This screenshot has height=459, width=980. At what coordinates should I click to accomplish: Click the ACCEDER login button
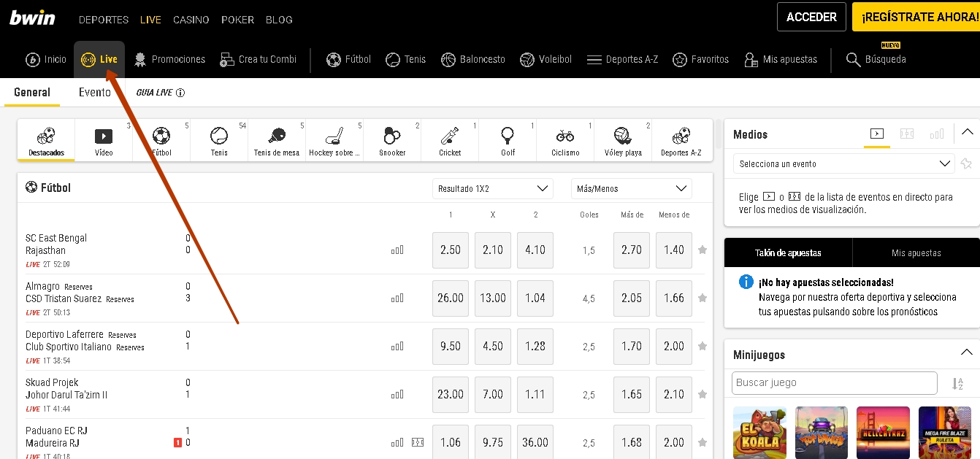click(811, 17)
